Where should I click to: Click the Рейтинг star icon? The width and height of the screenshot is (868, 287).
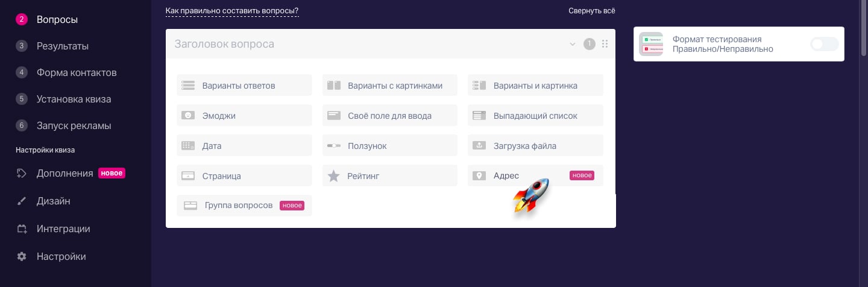[x=333, y=175]
